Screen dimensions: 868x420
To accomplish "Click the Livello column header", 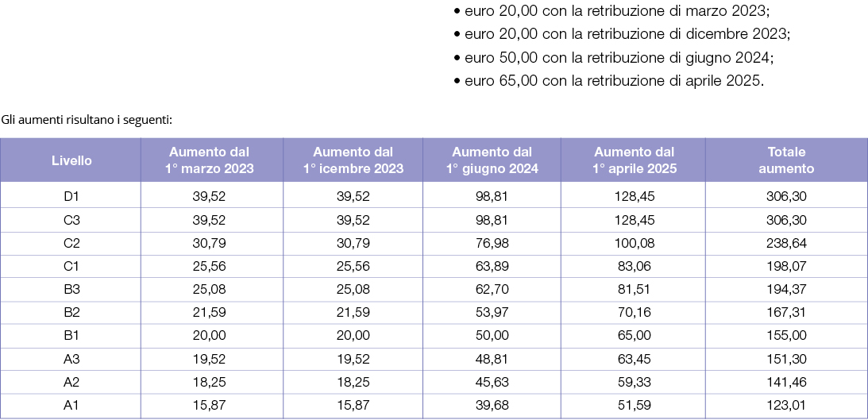I will point(71,161).
